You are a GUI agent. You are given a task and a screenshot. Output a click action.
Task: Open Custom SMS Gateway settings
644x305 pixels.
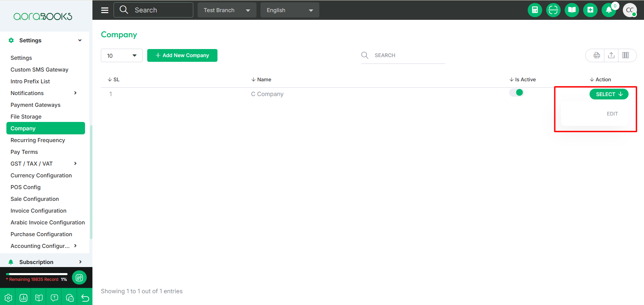[x=39, y=70]
